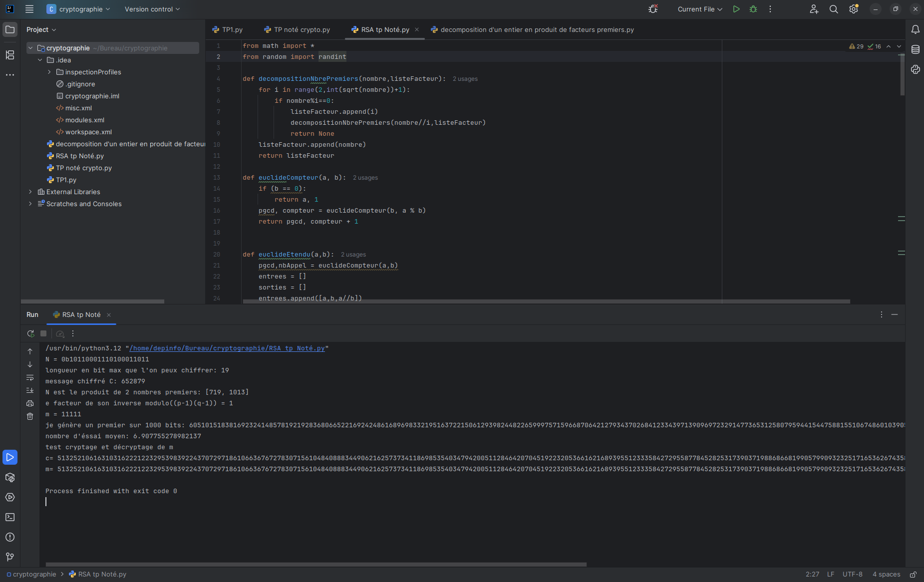Open the Git tool window icon
The width and height of the screenshot is (924, 582).
(x=10, y=557)
